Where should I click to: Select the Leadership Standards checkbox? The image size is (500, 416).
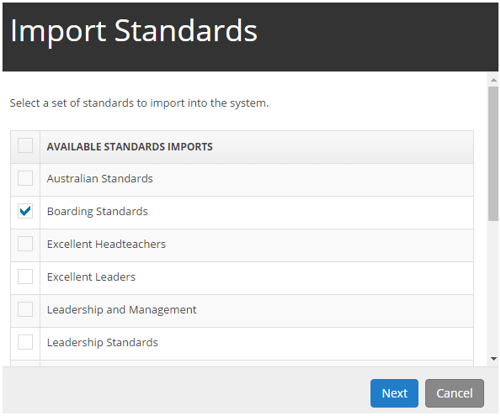[x=25, y=342]
